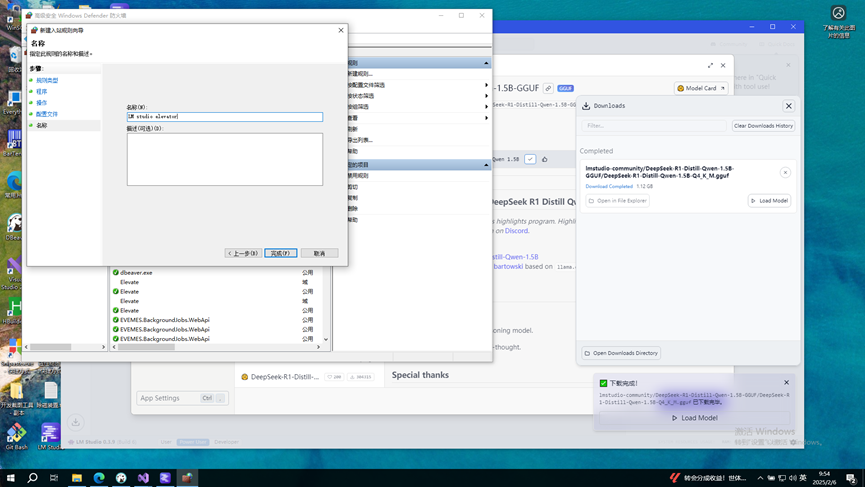
Task: Click Open in File Explorer button
Action: 617,201
